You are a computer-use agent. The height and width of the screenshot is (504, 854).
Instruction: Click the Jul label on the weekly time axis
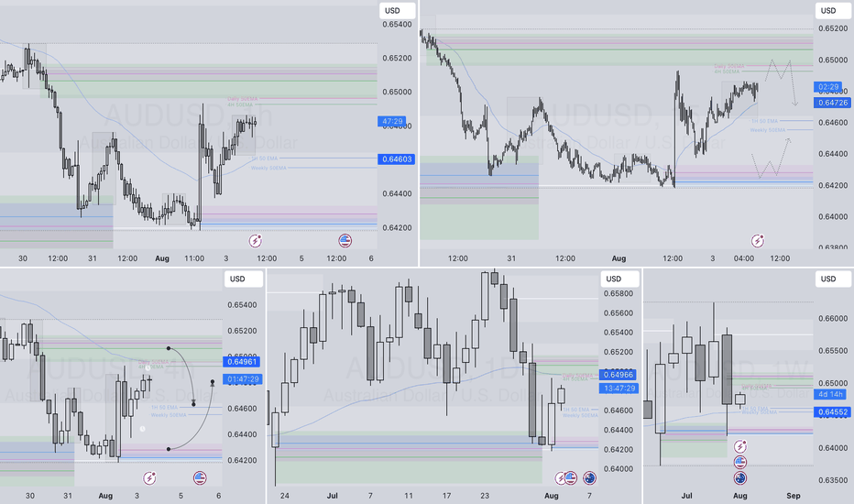pos(686,495)
